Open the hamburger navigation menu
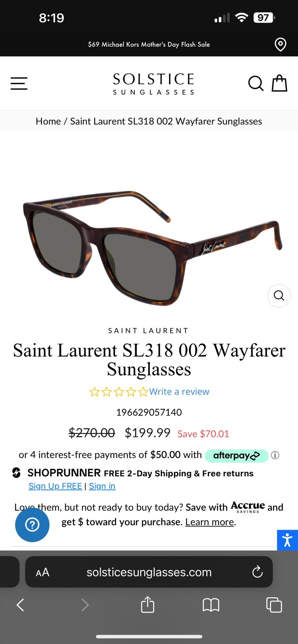This screenshot has width=298, height=644. point(19,83)
